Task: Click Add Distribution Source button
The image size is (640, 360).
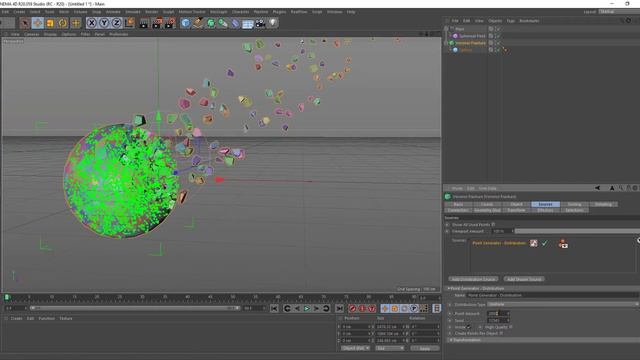Action: 473,279
